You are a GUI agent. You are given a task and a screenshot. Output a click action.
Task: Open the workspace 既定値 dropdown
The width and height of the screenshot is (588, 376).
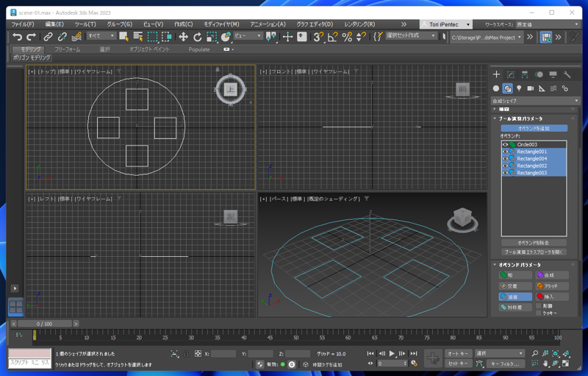[x=548, y=24]
